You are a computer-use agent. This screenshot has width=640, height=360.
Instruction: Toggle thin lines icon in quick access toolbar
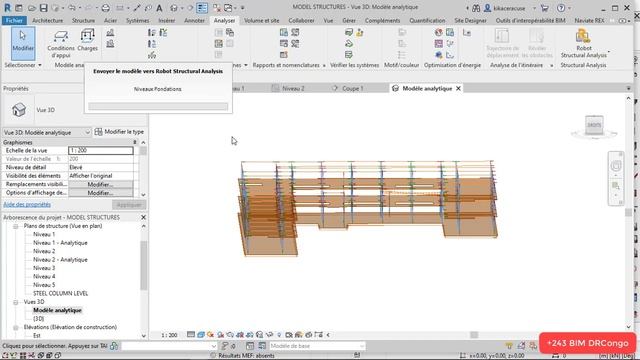pyautogui.click(x=202, y=8)
